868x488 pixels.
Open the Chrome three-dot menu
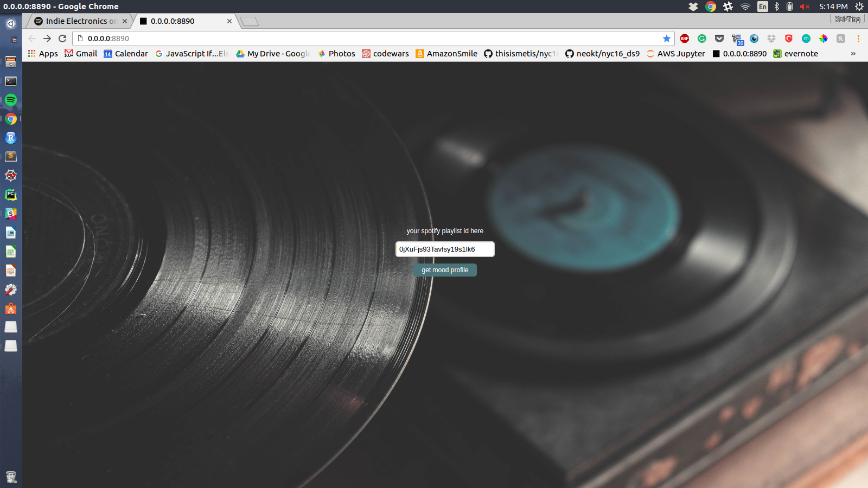click(858, 38)
